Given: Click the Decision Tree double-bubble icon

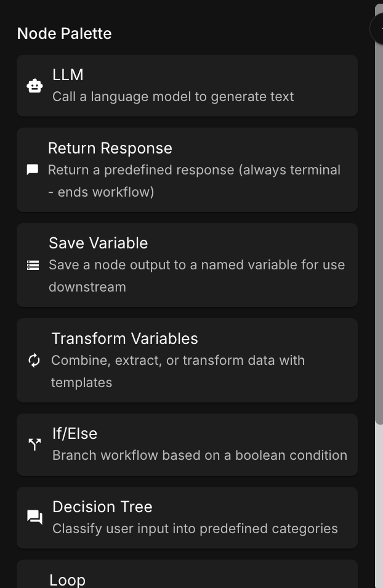Looking at the screenshot, I should click(x=34, y=518).
